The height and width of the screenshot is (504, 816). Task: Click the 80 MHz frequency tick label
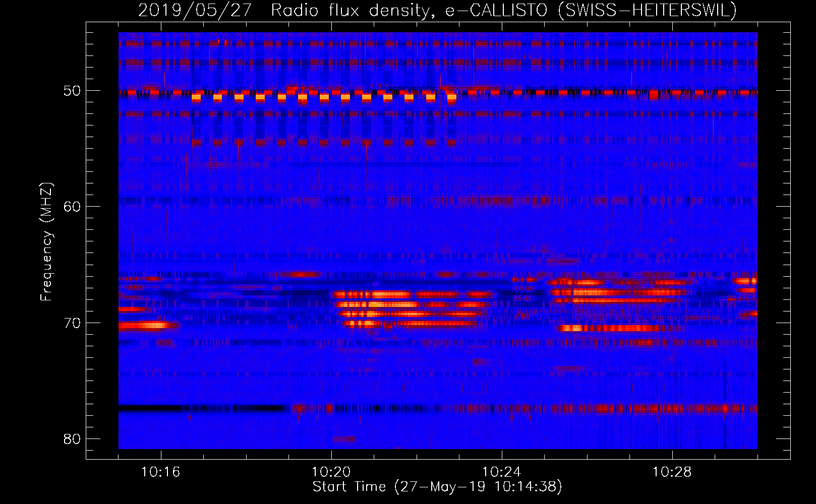(72, 439)
